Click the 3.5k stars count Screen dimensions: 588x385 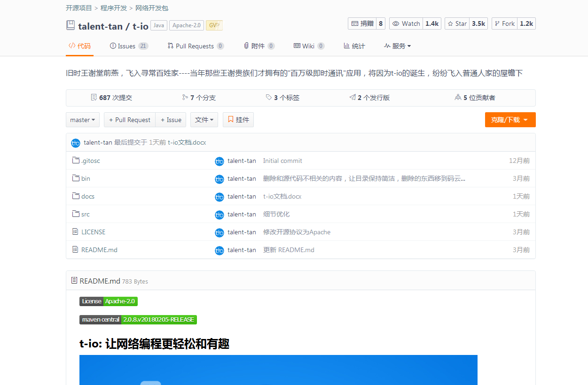pyautogui.click(x=478, y=23)
